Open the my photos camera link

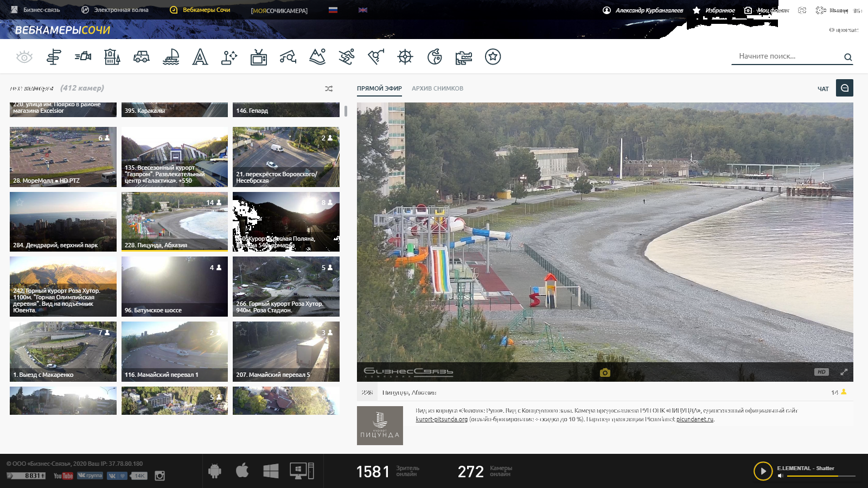[767, 10]
